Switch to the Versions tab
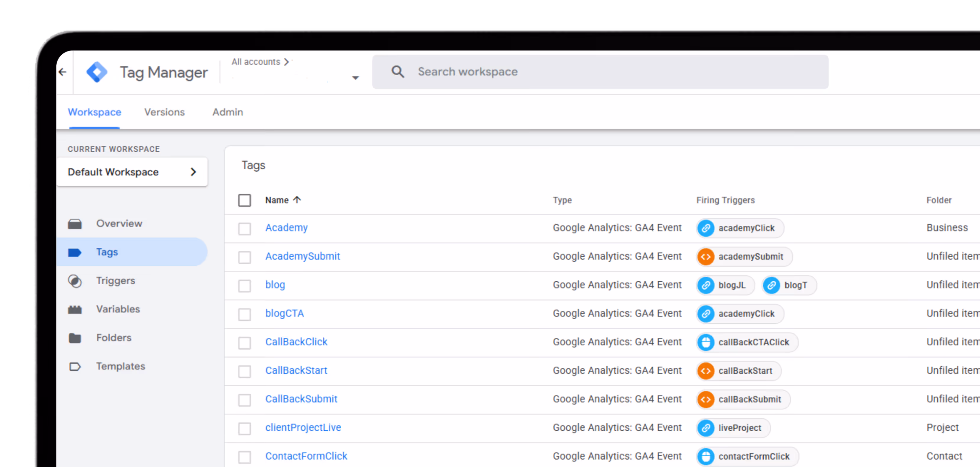The width and height of the screenshot is (980, 467). pyautogui.click(x=164, y=112)
